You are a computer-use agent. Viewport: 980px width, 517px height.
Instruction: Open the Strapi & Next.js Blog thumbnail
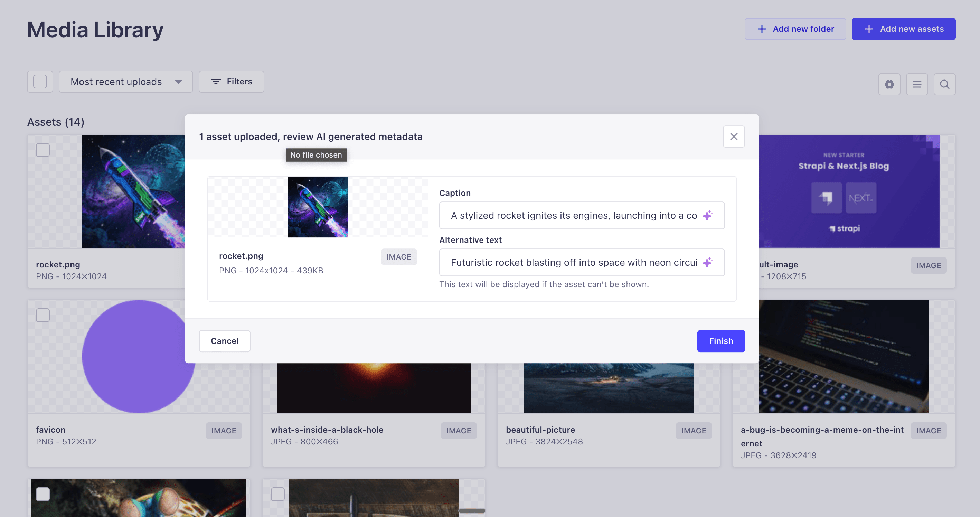coord(849,191)
